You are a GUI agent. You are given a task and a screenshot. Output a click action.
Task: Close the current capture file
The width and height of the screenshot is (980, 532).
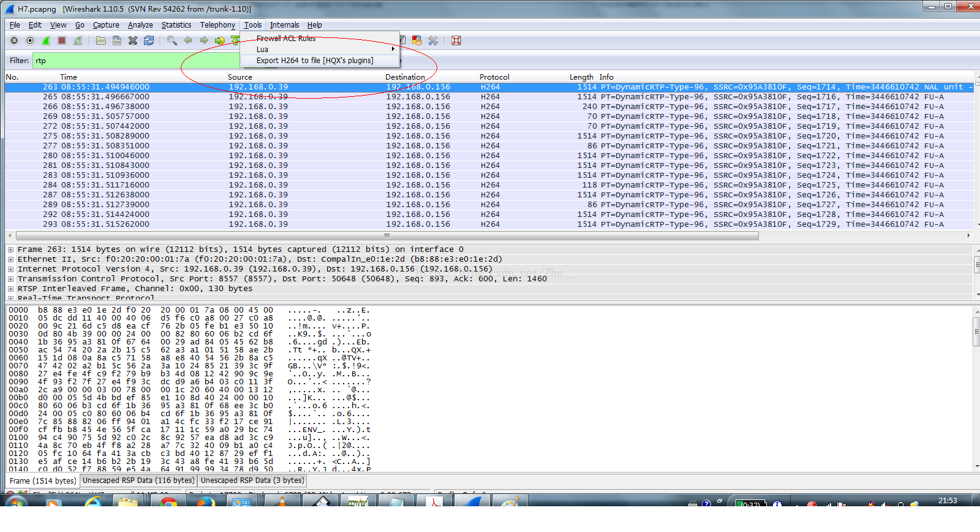tap(133, 40)
